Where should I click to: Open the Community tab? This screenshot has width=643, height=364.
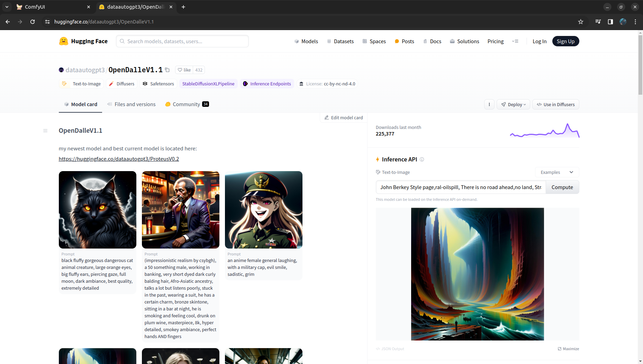pyautogui.click(x=187, y=104)
